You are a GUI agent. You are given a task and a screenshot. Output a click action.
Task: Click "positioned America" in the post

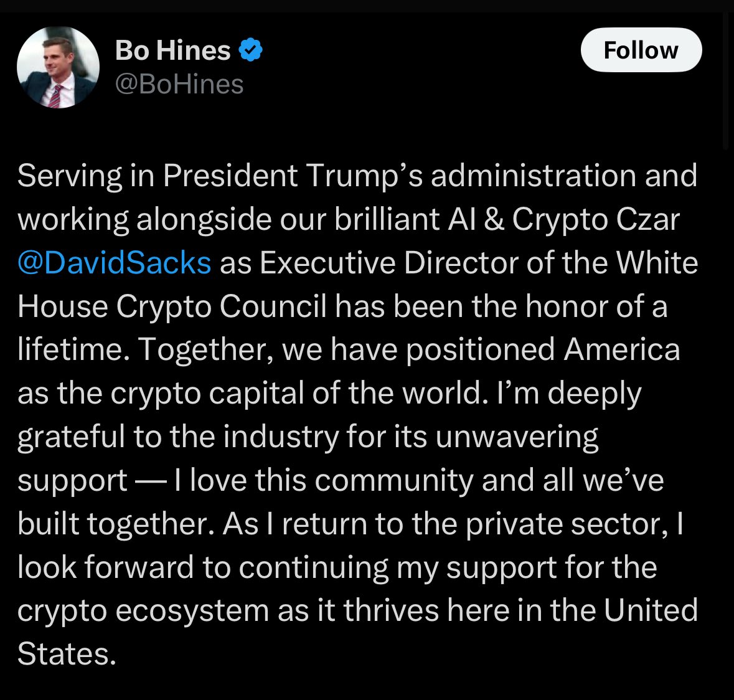pos(543,350)
